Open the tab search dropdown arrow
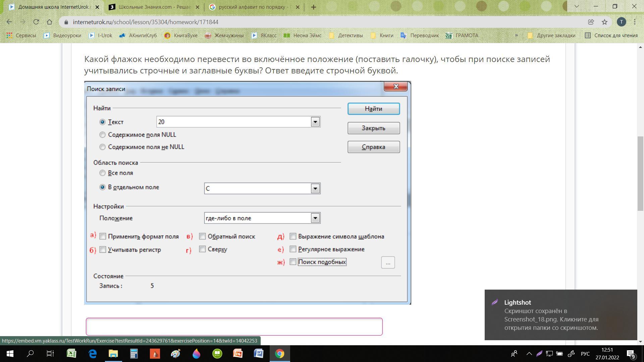Screen dimensions: 644x362 pos(577,6)
